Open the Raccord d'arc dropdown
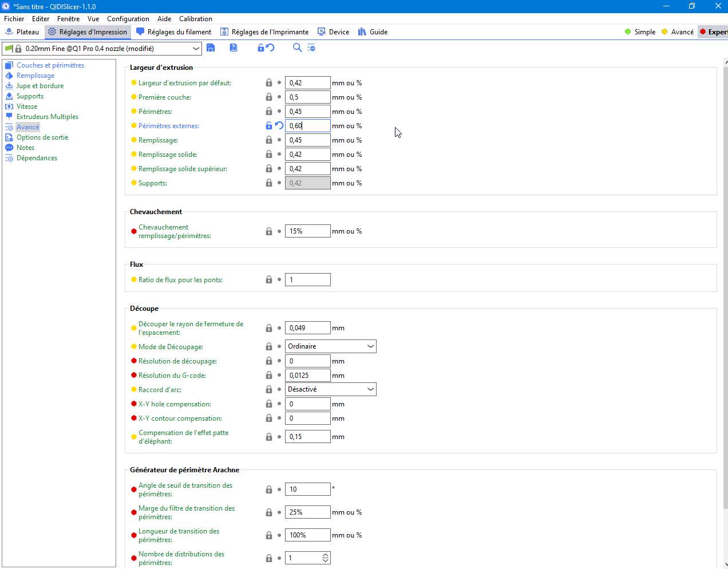The height and width of the screenshot is (569, 728). click(331, 389)
